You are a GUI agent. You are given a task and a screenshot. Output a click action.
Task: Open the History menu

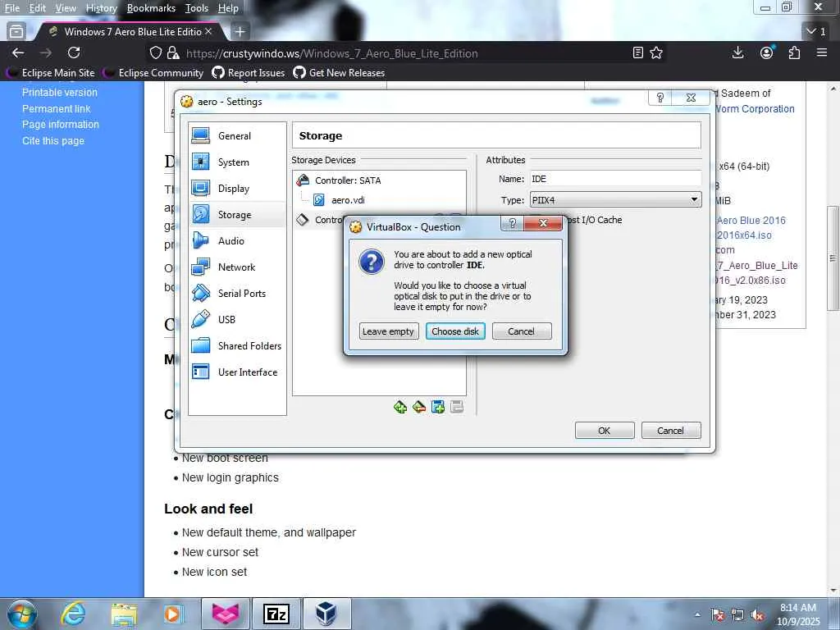(x=101, y=8)
